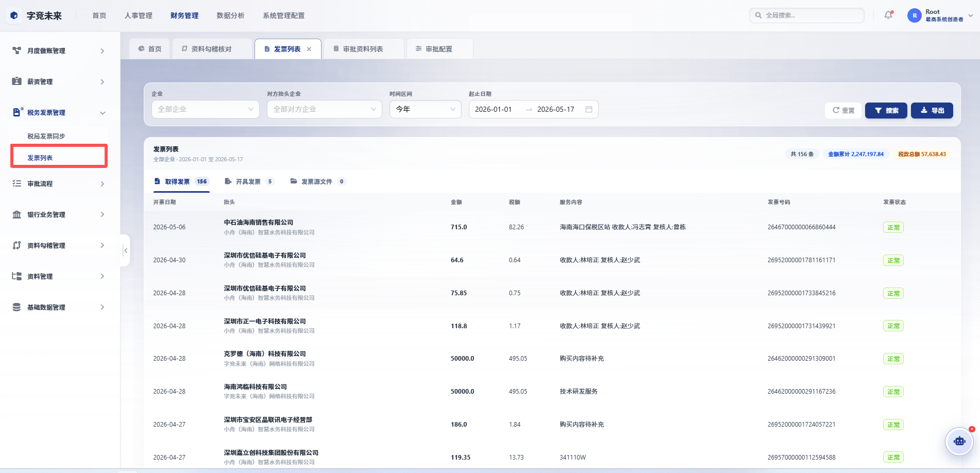Switch to the 开具发票 tab
The height and width of the screenshot is (473, 980).
(x=249, y=181)
